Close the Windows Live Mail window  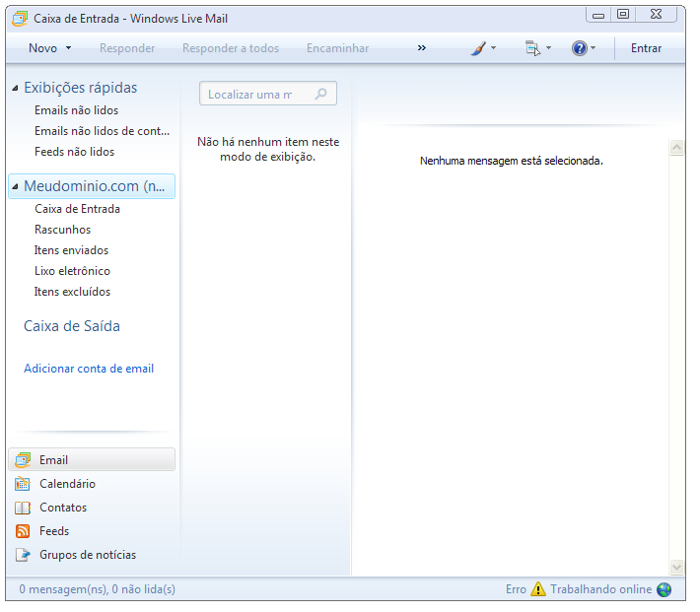coord(657,15)
